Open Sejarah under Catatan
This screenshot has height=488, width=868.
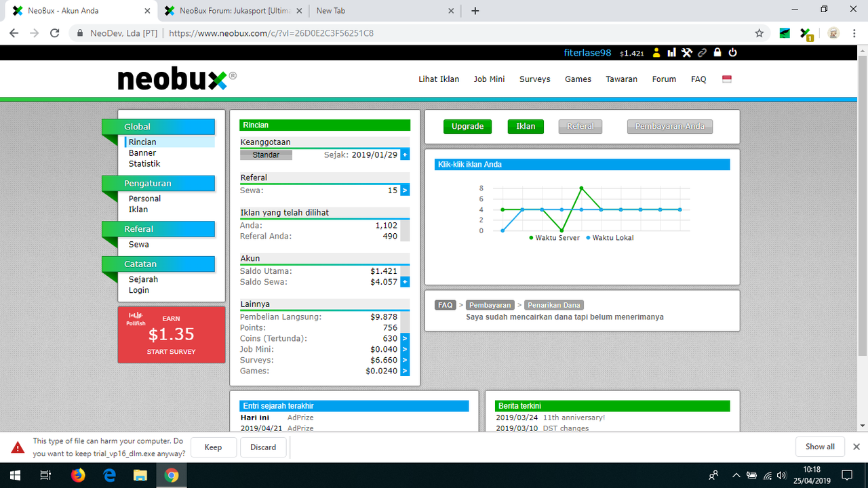coord(143,279)
